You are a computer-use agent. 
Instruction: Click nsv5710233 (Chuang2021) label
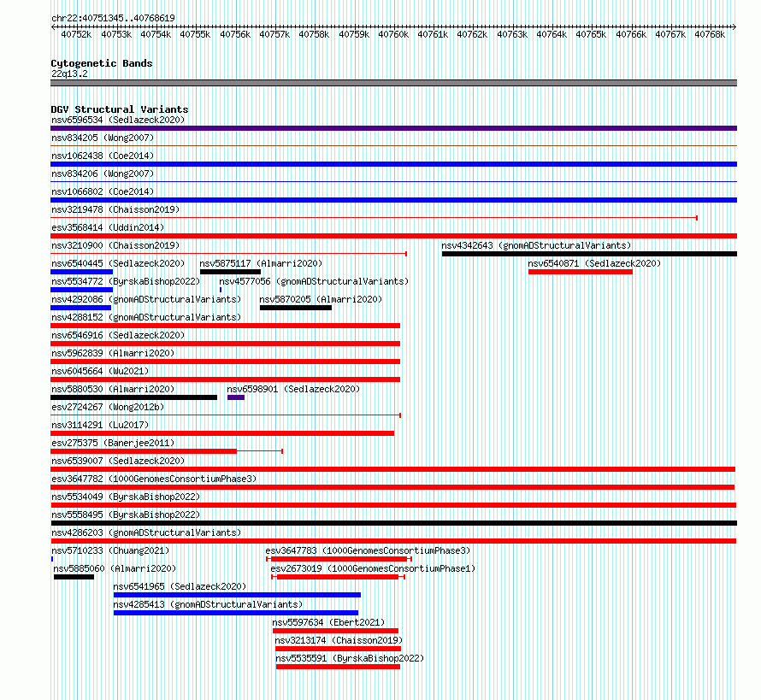pyautogui.click(x=110, y=550)
